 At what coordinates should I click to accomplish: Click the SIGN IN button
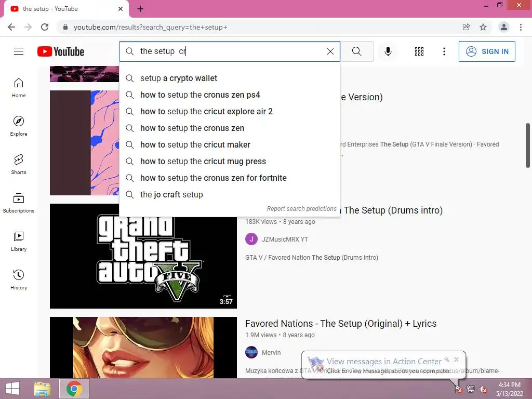(486, 51)
